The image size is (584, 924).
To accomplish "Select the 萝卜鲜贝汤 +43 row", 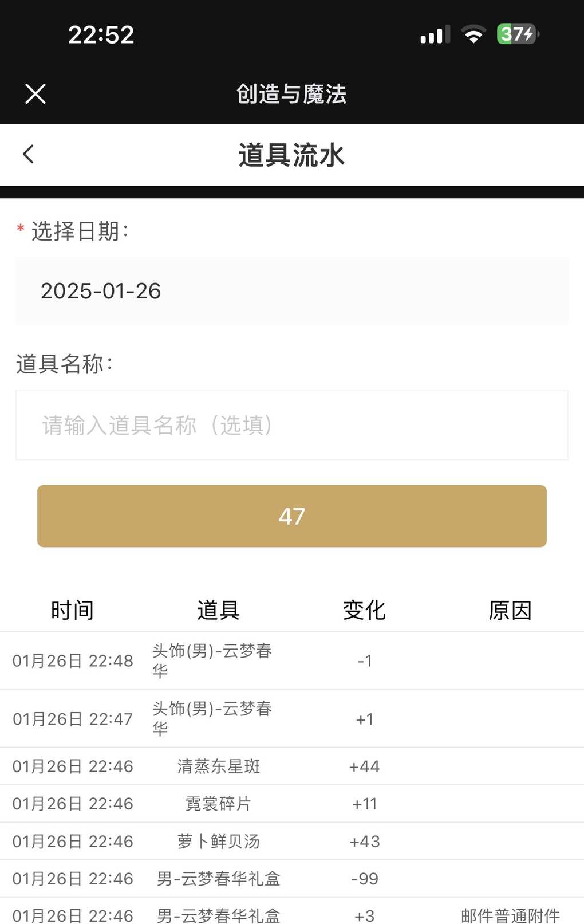I will pyautogui.click(x=292, y=842).
